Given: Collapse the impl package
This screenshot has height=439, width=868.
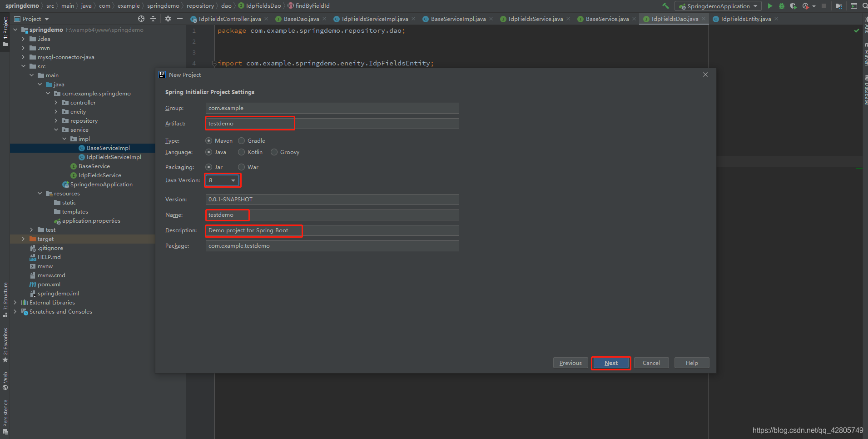Looking at the screenshot, I should pyautogui.click(x=64, y=139).
